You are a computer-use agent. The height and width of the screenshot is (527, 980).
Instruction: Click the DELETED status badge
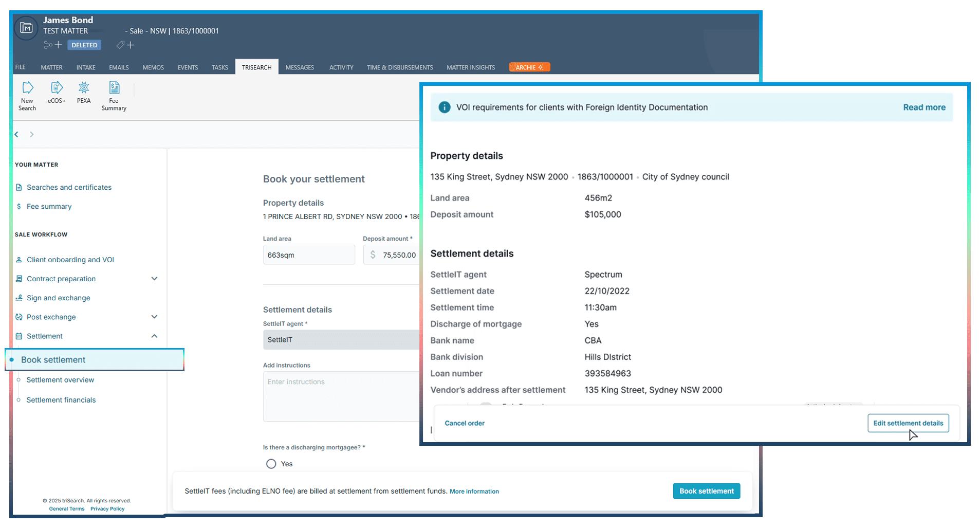tap(84, 45)
